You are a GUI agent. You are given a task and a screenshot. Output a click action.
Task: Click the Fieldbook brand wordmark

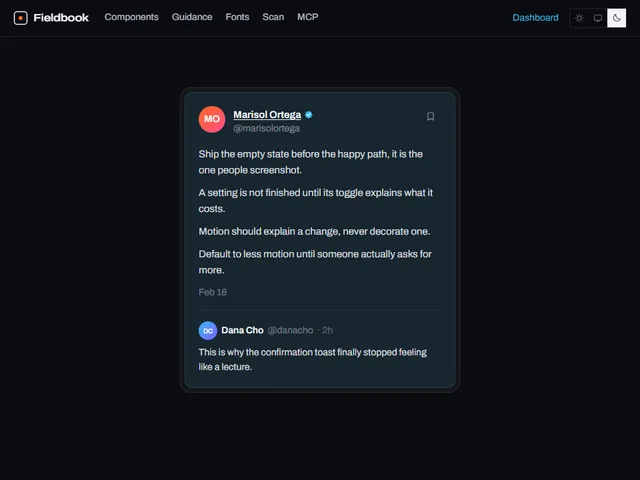[61, 18]
